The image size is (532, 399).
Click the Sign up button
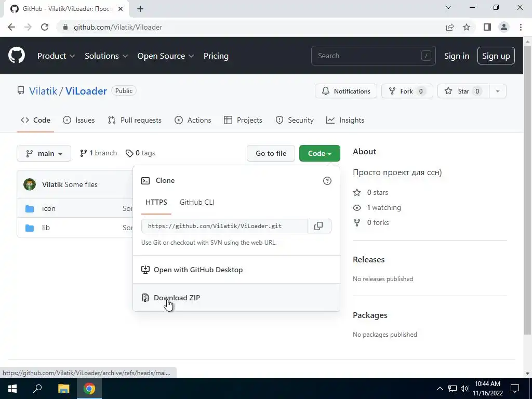point(496,56)
